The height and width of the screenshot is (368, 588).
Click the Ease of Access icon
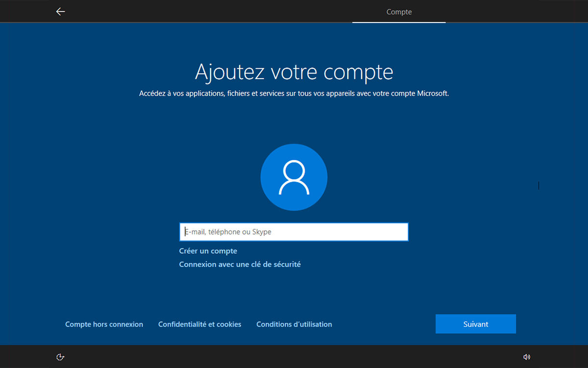point(60,357)
